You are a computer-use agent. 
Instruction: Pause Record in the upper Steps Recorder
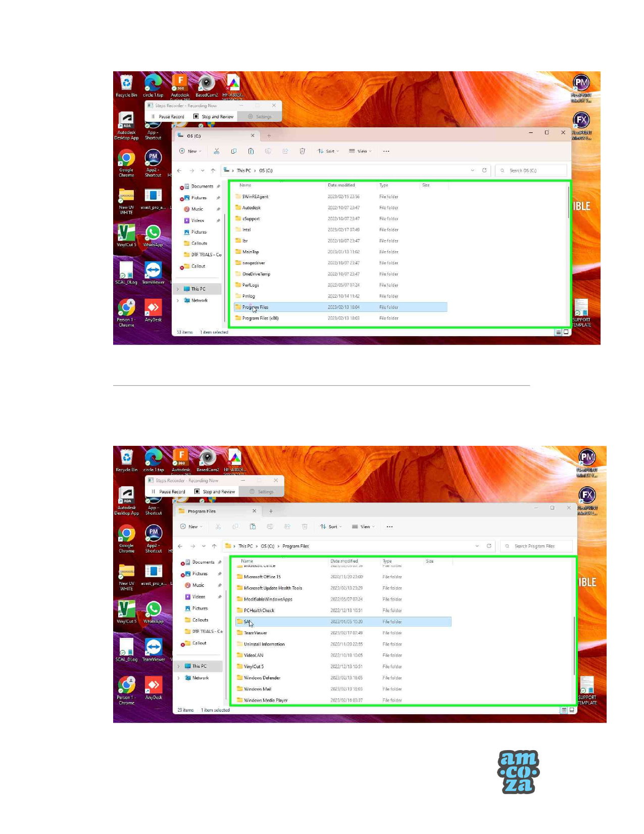tap(168, 117)
